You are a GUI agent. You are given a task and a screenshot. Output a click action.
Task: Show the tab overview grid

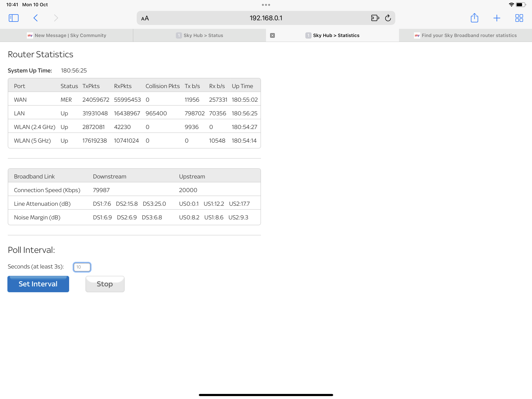click(519, 18)
